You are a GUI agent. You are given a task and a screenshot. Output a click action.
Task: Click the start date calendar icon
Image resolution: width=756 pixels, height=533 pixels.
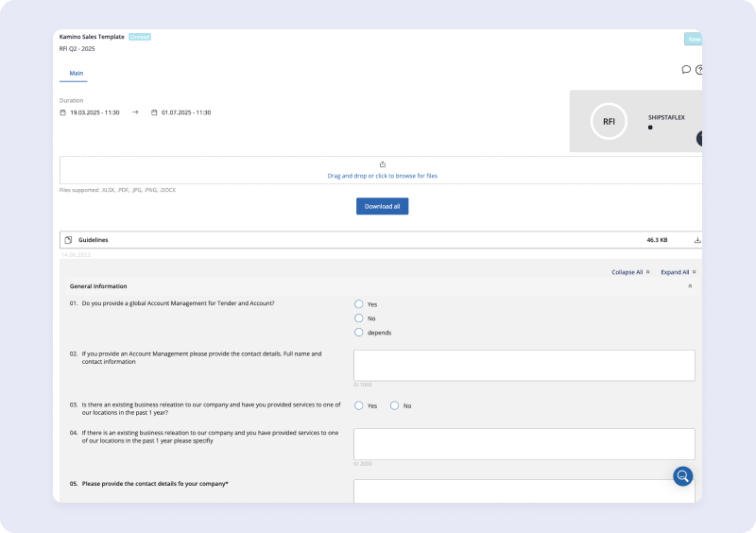pyautogui.click(x=62, y=112)
